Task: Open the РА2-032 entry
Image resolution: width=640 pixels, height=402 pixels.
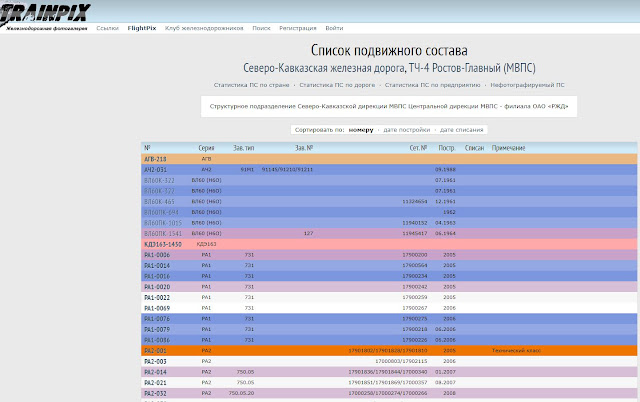Action: pos(156,393)
